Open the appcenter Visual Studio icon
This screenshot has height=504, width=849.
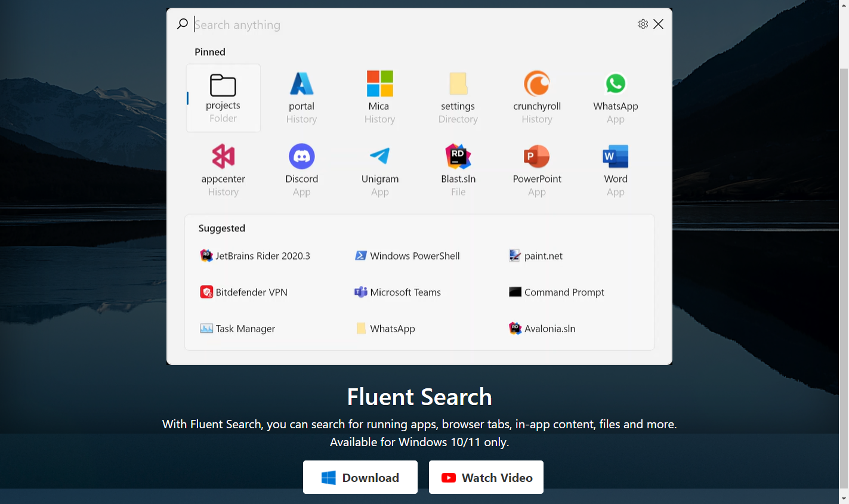click(x=223, y=156)
